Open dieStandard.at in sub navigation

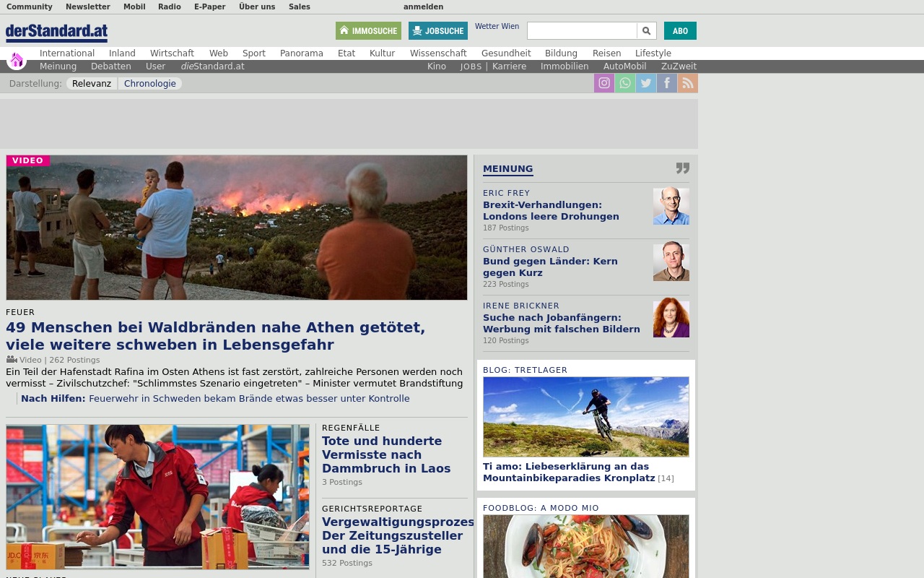pyautogui.click(x=212, y=66)
